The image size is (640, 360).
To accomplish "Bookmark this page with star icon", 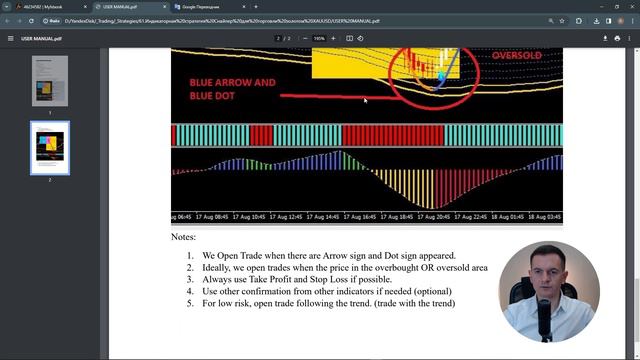I will pyautogui.click(x=562, y=21).
